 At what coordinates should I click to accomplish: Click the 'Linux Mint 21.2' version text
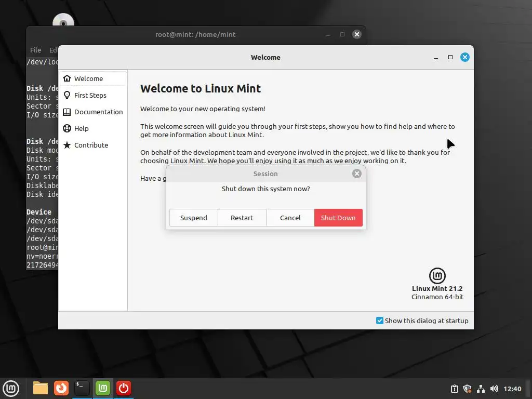point(437,288)
